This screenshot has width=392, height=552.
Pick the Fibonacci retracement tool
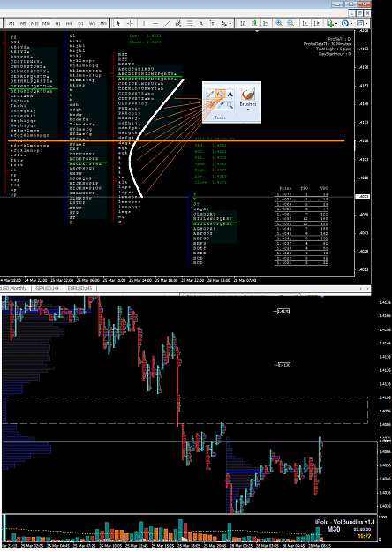tap(190, 23)
